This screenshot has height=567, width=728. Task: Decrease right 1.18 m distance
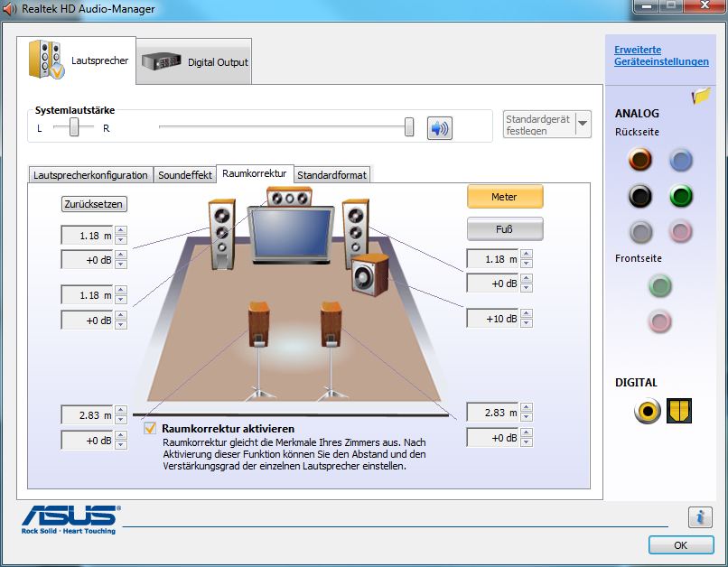(526, 264)
